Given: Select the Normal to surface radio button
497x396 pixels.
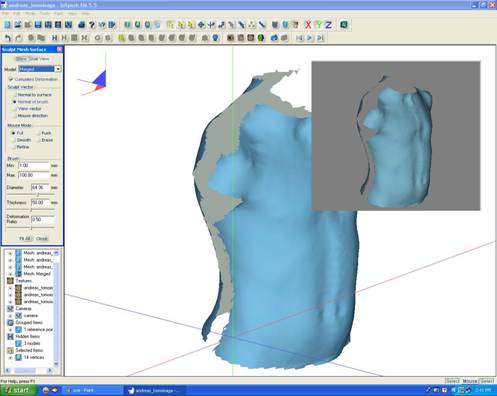Looking at the screenshot, I should click(14, 95).
